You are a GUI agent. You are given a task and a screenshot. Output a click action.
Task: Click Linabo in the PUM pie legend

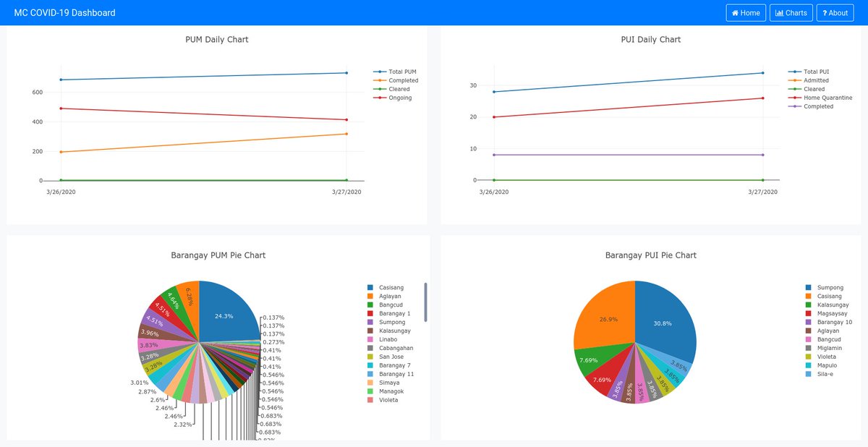click(x=388, y=340)
